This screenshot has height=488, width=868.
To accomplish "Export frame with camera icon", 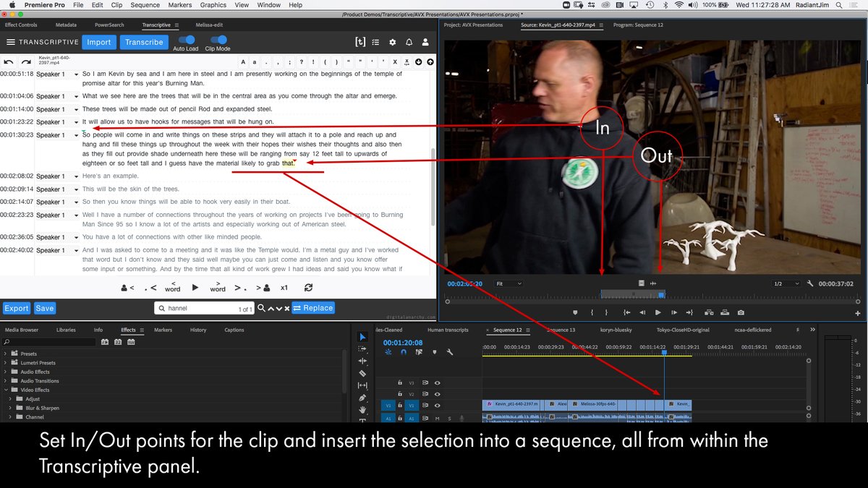I will point(741,312).
